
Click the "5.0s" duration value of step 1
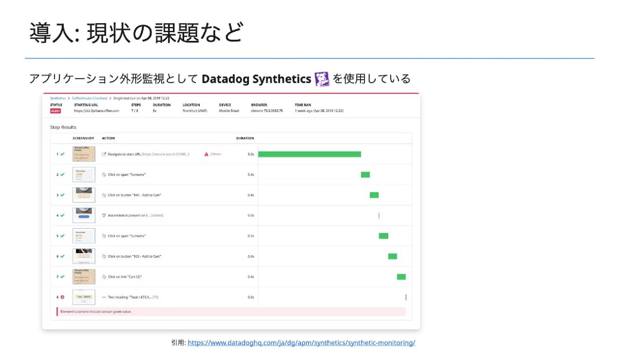click(251, 154)
